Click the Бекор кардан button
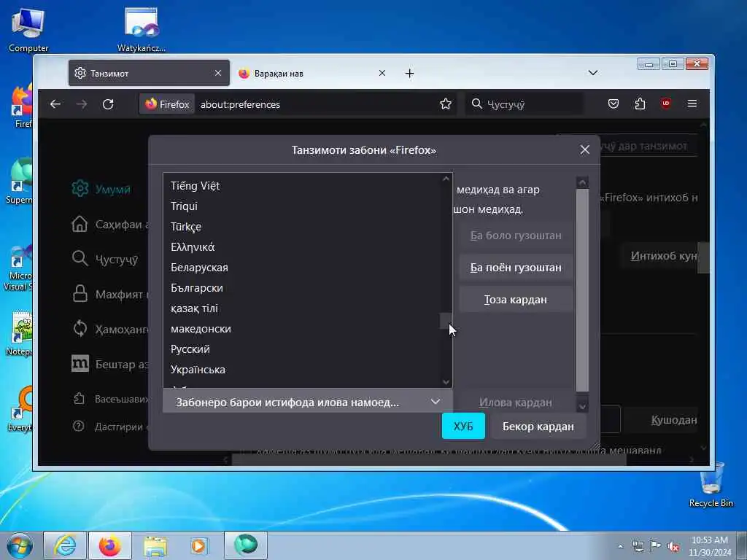This screenshot has height=560, width=747. 538,426
